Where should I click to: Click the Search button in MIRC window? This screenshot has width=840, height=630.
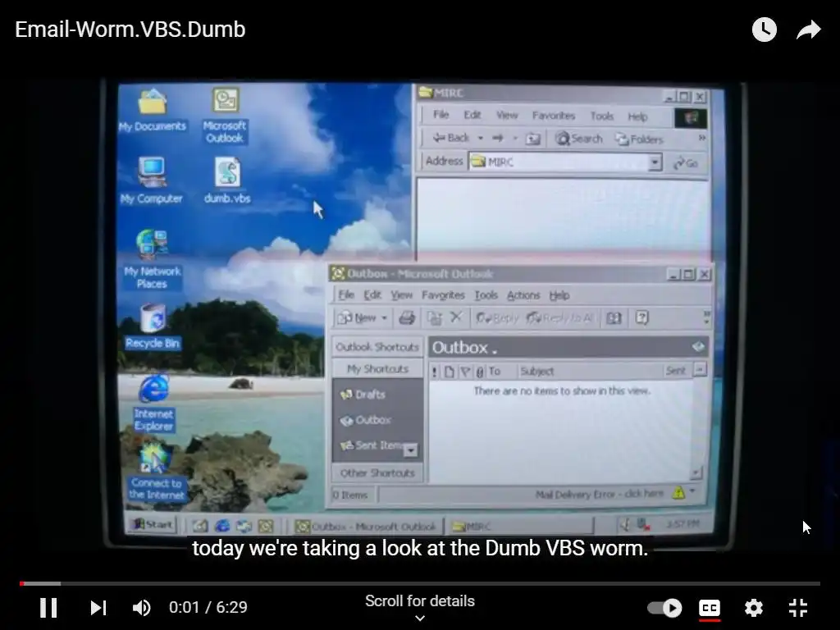pos(578,139)
